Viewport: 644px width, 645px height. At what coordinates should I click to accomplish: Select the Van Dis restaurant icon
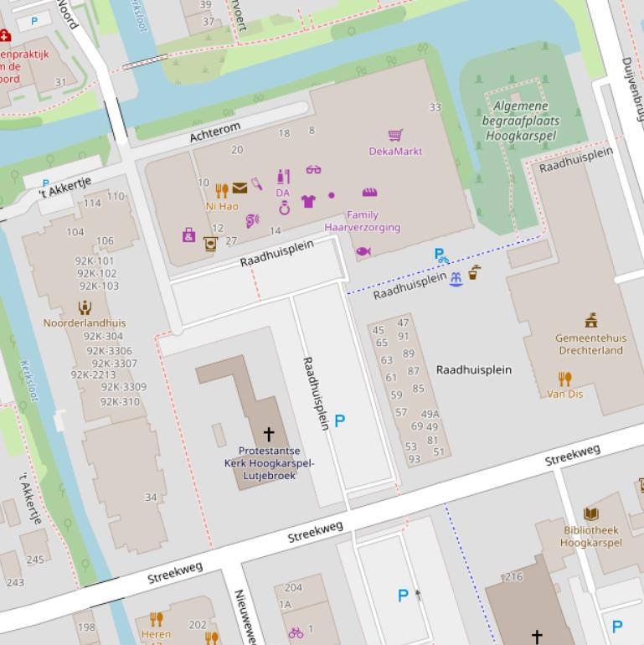pyautogui.click(x=565, y=379)
